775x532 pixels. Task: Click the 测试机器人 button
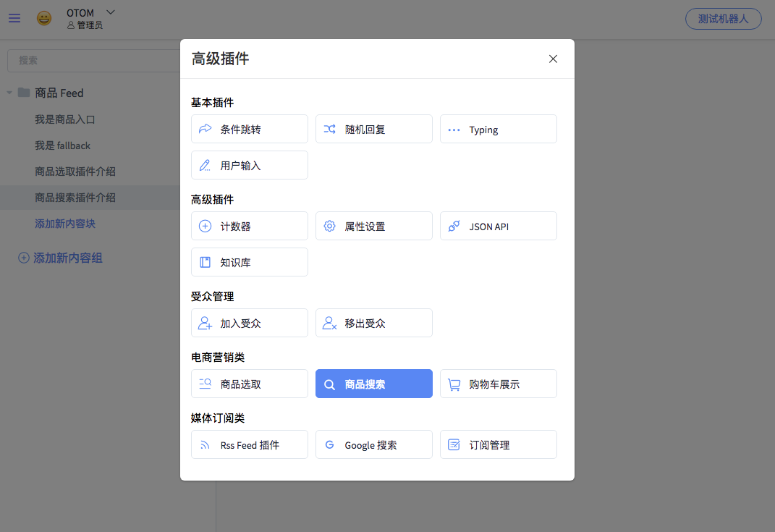pyautogui.click(x=723, y=19)
